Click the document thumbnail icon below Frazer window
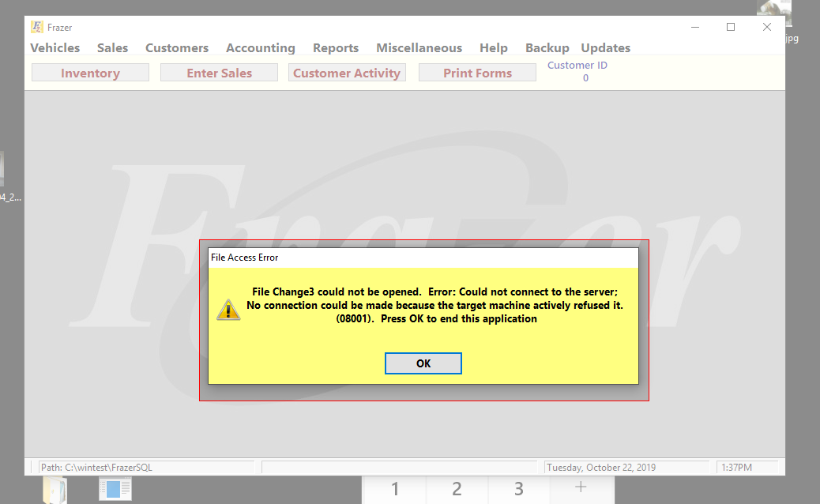 pyautogui.click(x=115, y=489)
